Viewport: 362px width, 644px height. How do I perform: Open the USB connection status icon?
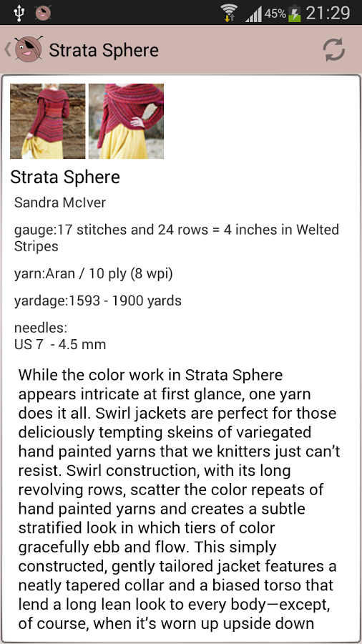[x=19, y=13]
